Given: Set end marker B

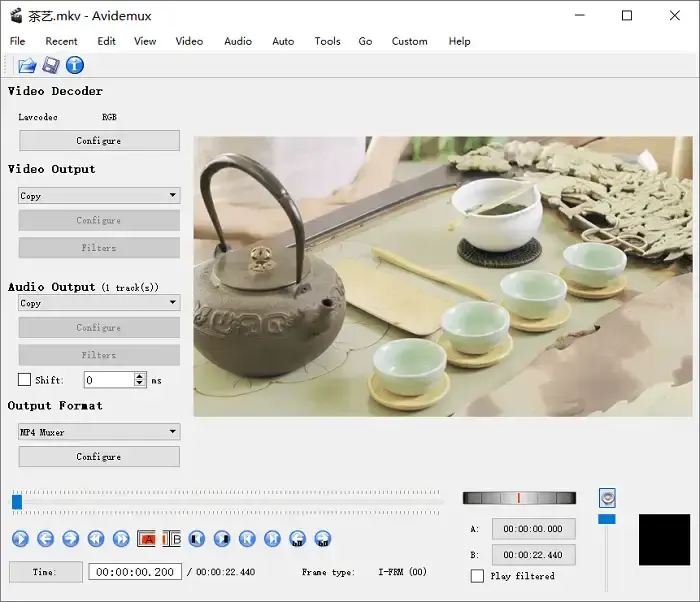Looking at the screenshot, I should coord(171,539).
